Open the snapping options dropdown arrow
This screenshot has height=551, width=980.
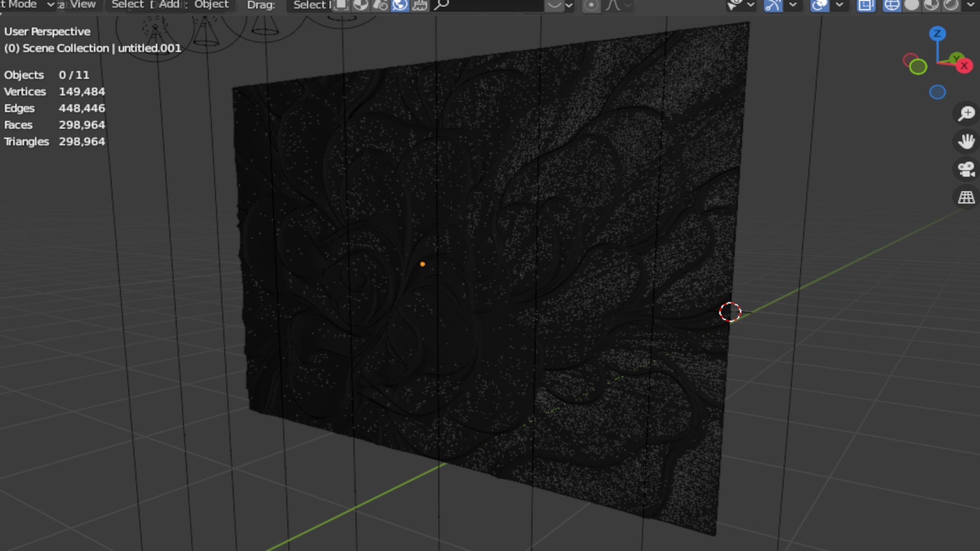tap(569, 5)
